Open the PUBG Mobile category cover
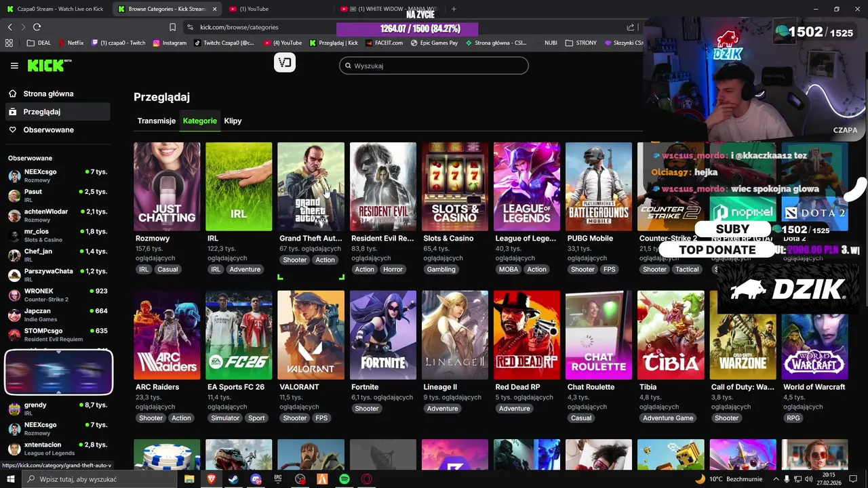The image size is (868, 488). tap(599, 186)
